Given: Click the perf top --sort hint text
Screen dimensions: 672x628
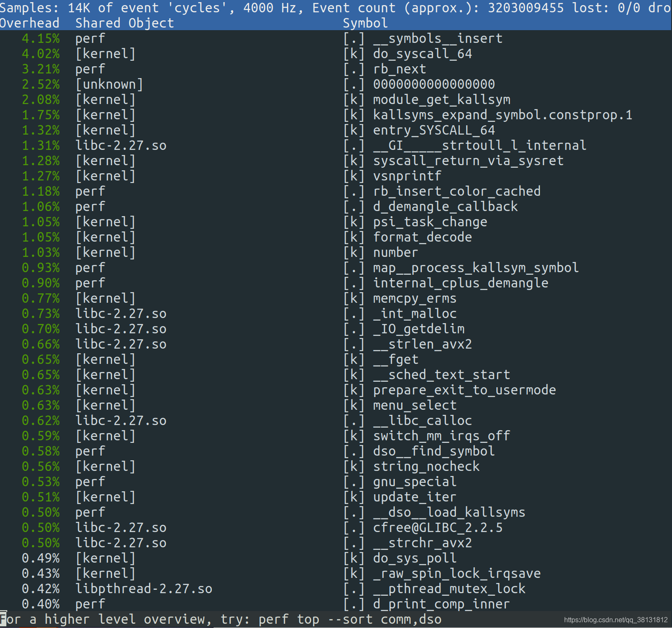Looking at the screenshot, I should (350, 619).
